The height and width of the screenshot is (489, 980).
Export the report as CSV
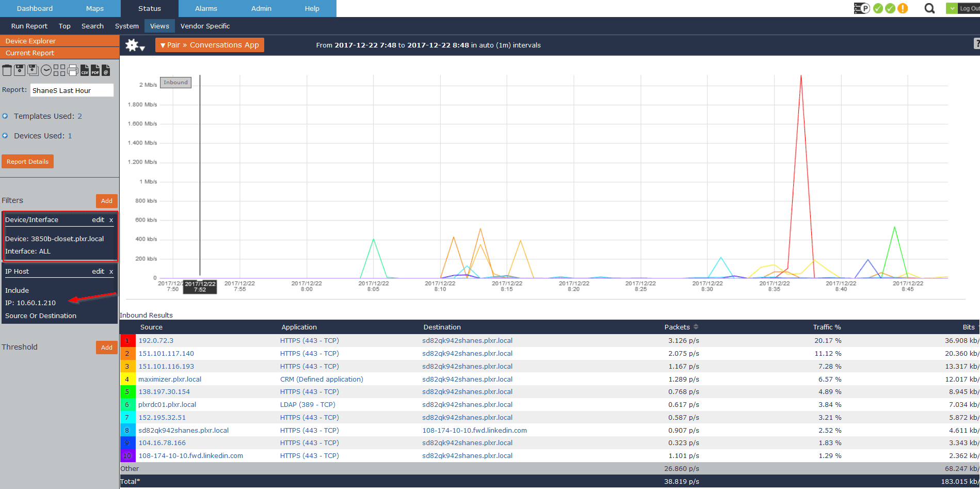coord(85,70)
